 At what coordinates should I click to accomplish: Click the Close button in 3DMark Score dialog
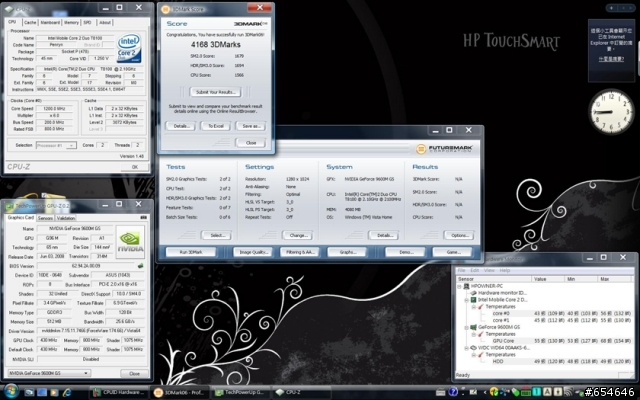(251, 143)
